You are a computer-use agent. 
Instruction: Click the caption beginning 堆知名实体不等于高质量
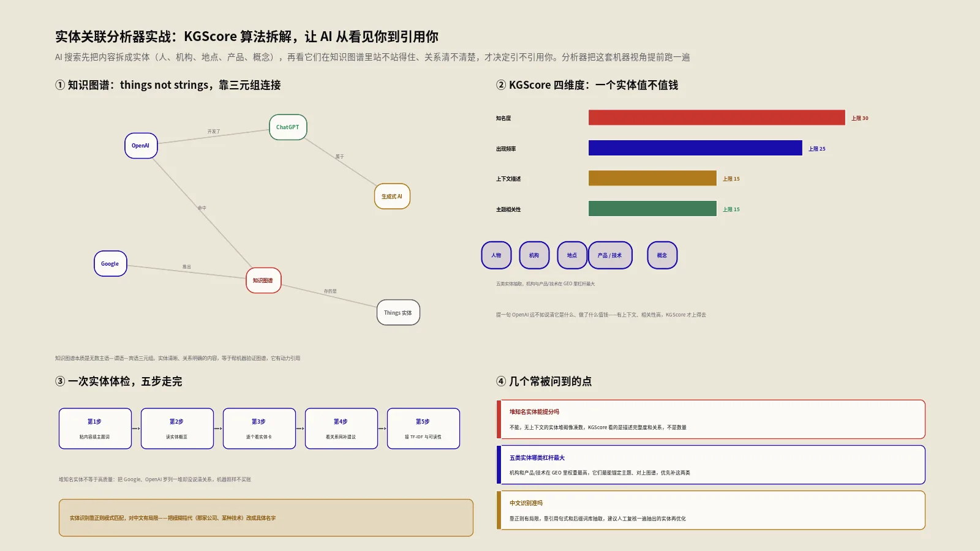tap(155, 479)
